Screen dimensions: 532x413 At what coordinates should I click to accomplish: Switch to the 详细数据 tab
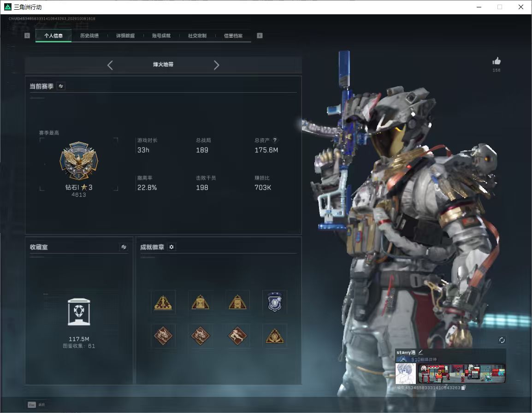pos(125,35)
